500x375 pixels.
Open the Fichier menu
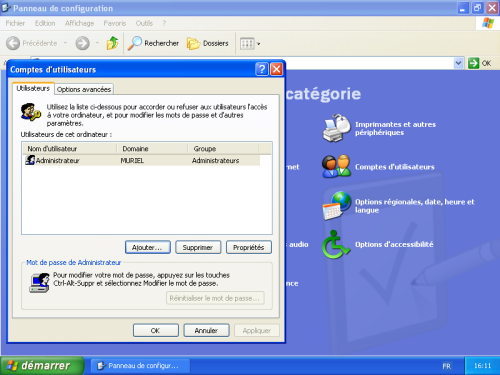tap(15, 23)
